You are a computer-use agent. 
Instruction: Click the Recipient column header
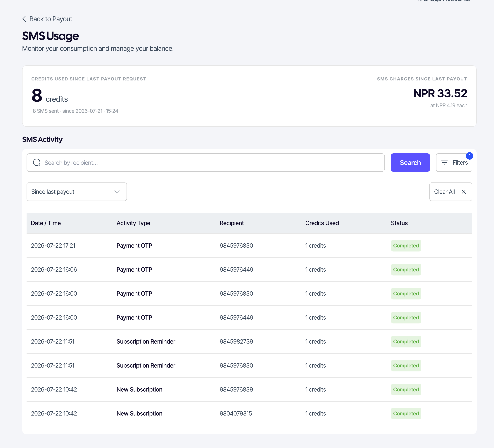point(232,223)
